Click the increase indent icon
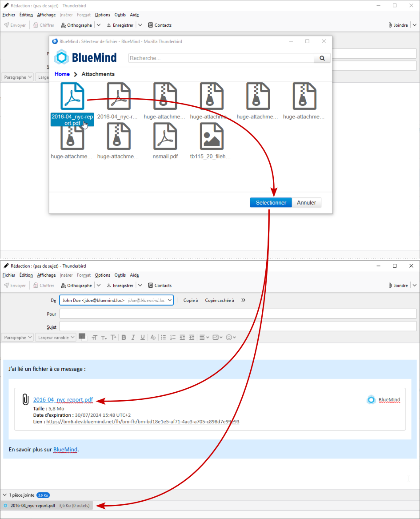Screen dimensions: 420x519 tap(192, 338)
